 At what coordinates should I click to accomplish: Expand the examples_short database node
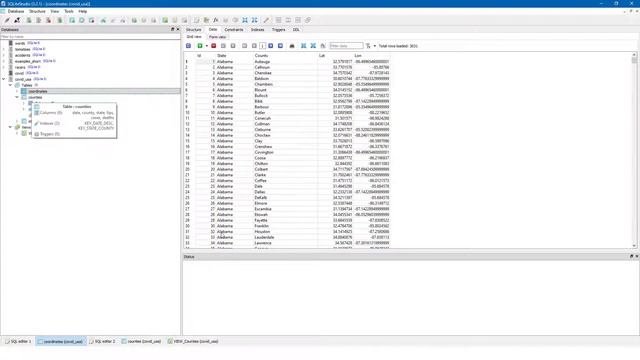[4, 61]
